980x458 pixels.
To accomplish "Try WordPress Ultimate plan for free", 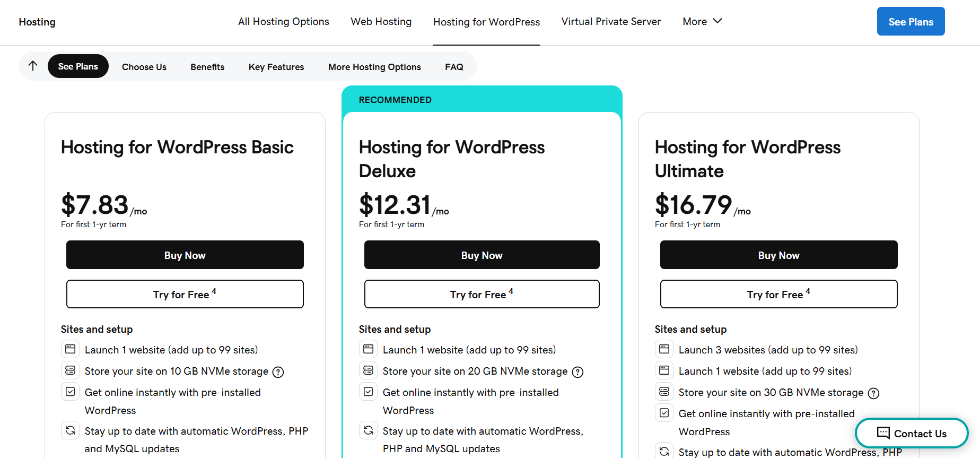I will coord(779,294).
